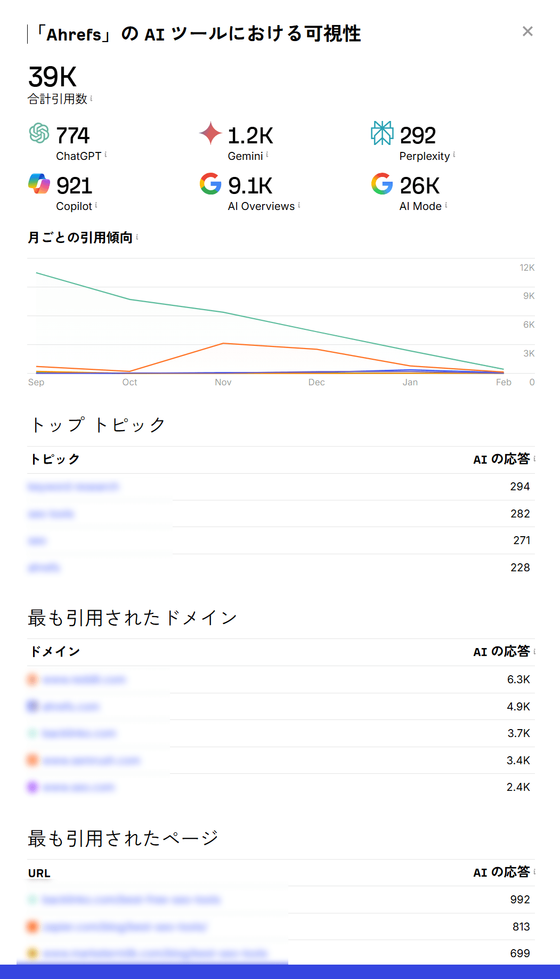Image resolution: width=560 pixels, height=979 pixels.
Task: Open the first topic link under トップ トピック
Action: click(74, 487)
